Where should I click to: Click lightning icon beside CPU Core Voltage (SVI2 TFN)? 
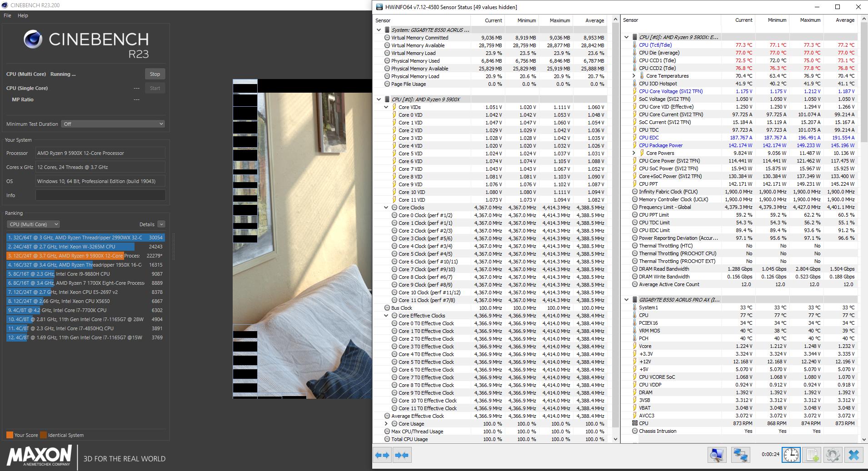(x=635, y=91)
